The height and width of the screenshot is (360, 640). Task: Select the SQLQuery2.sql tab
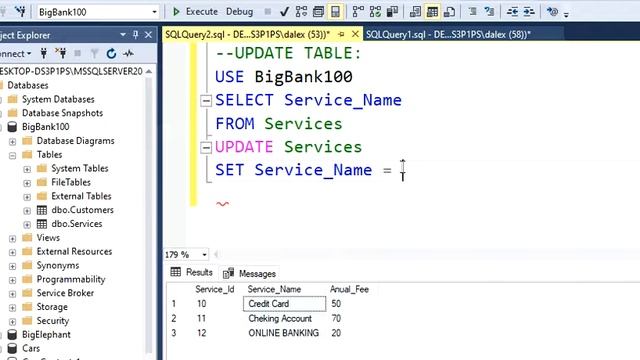coord(247,35)
